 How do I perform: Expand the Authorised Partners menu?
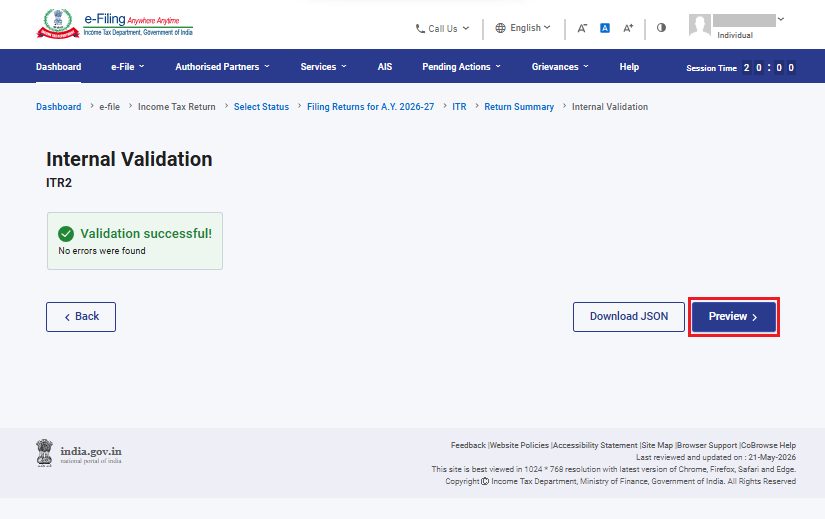223,67
